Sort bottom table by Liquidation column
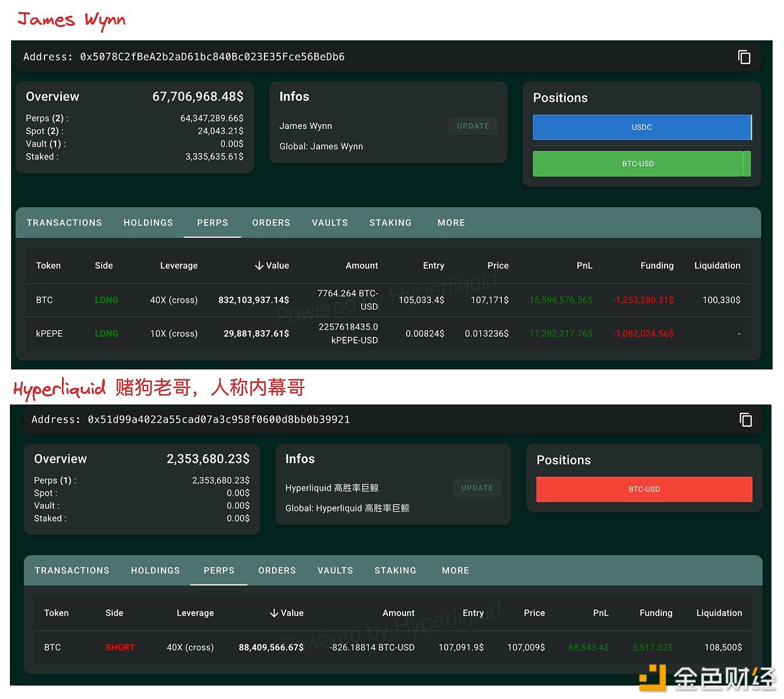The width and height of the screenshot is (784, 699). 718,613
